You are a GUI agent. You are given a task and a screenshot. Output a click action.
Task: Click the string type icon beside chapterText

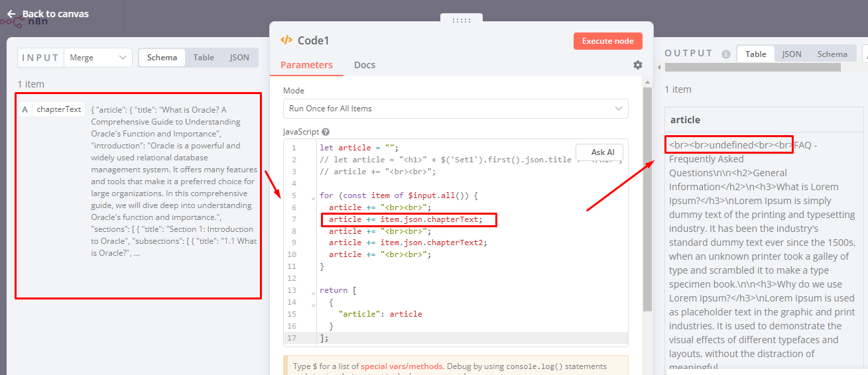click(x=25, y=109)
